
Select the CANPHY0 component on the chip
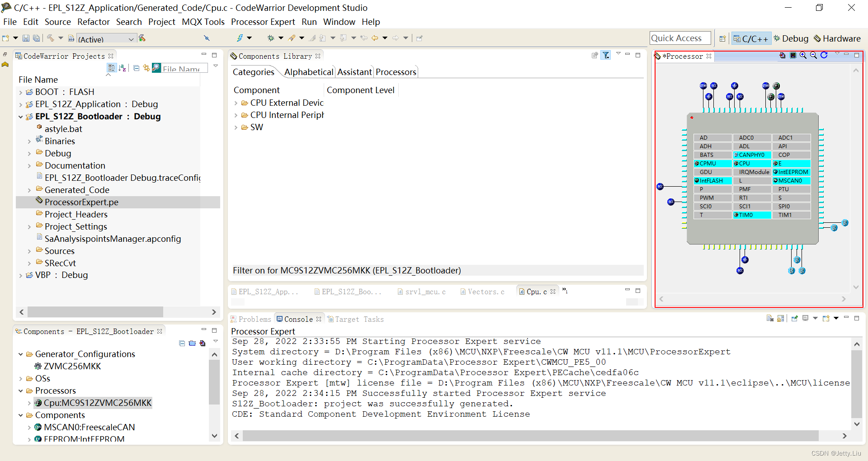(752, 155)
